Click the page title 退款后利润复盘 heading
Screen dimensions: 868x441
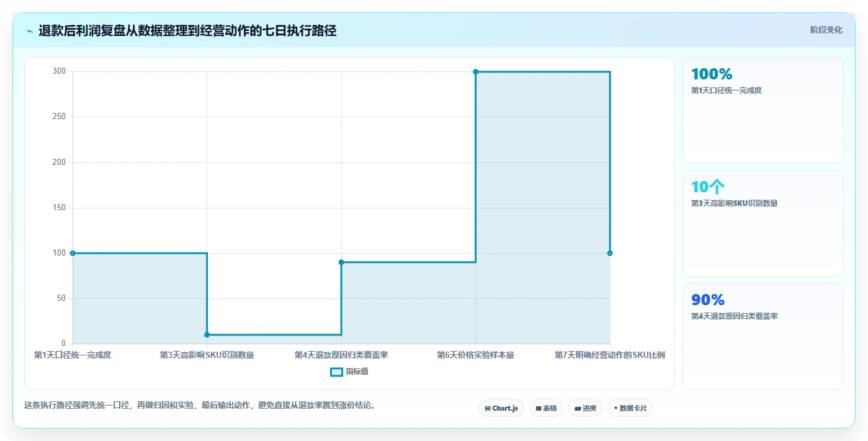(x=187, y=30)
